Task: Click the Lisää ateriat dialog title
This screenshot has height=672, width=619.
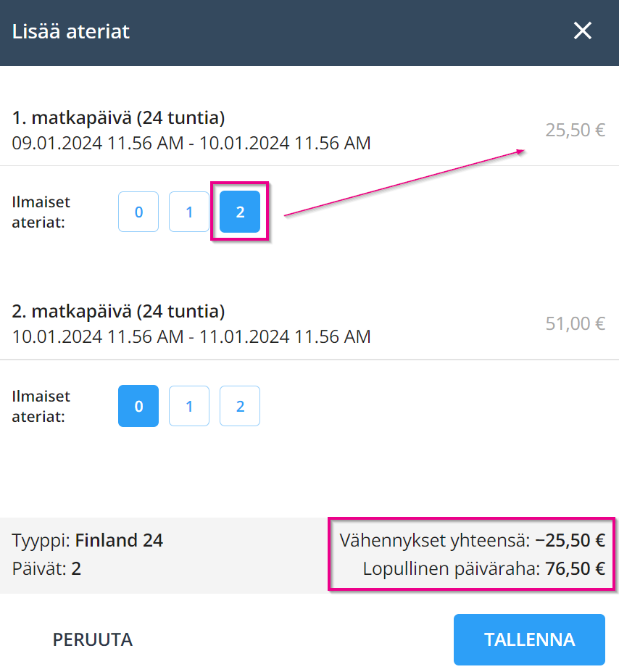Action: point(71,31)
